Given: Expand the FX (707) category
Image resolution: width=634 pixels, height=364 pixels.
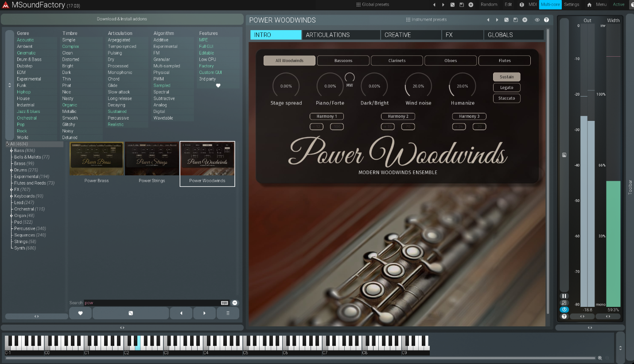Looking at the screenshot, I should (x=12, y=190).
